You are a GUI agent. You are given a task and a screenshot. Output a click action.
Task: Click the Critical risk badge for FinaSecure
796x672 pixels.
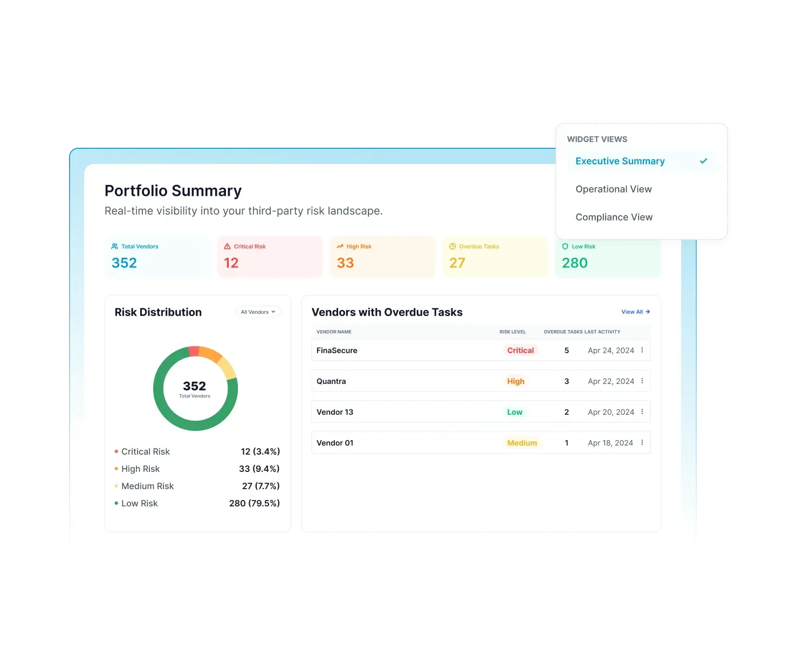(x=520, y=351)
